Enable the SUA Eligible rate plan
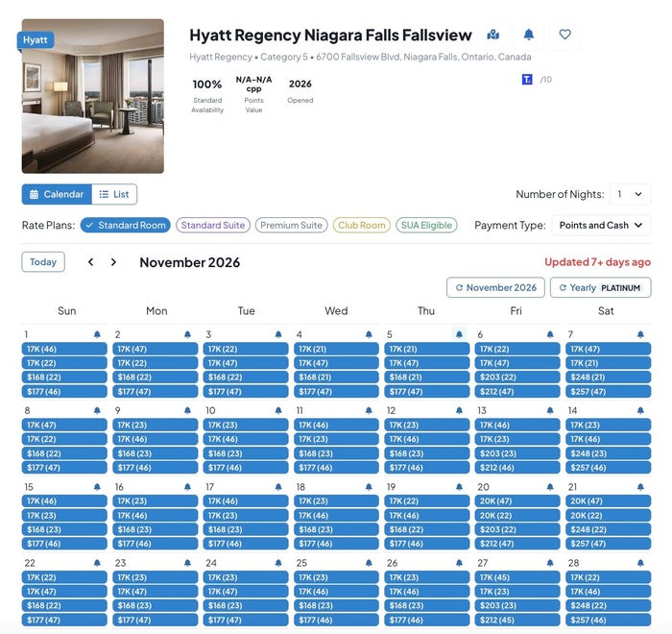This screenshot has height=634, width=672. click(426, 225)
